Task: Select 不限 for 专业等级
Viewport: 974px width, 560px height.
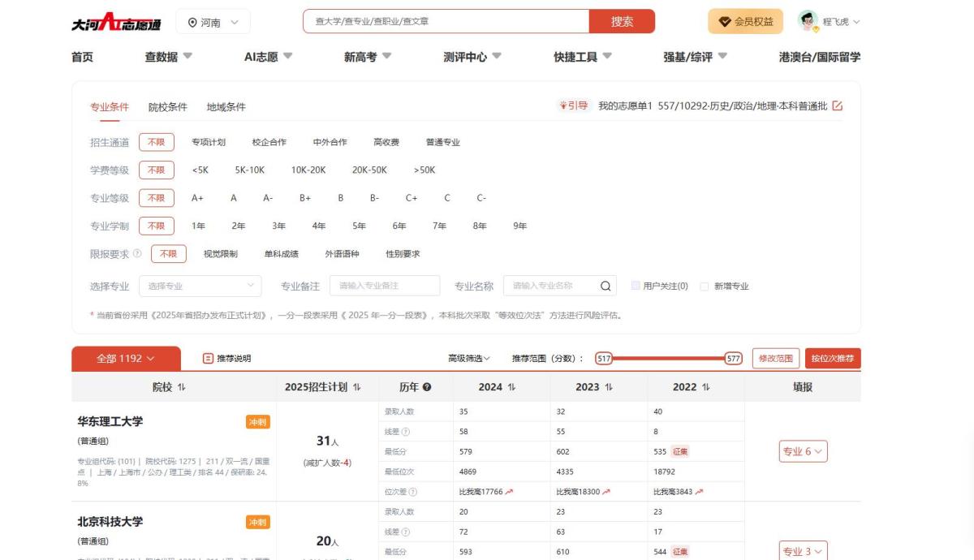Action: pyautogui.click(x=157, y=198)
